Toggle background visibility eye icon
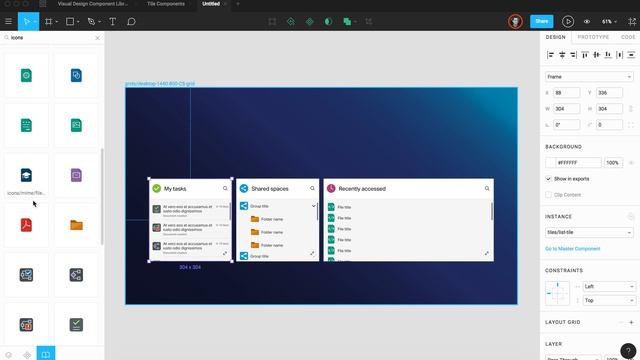 [x=631, y=162]
